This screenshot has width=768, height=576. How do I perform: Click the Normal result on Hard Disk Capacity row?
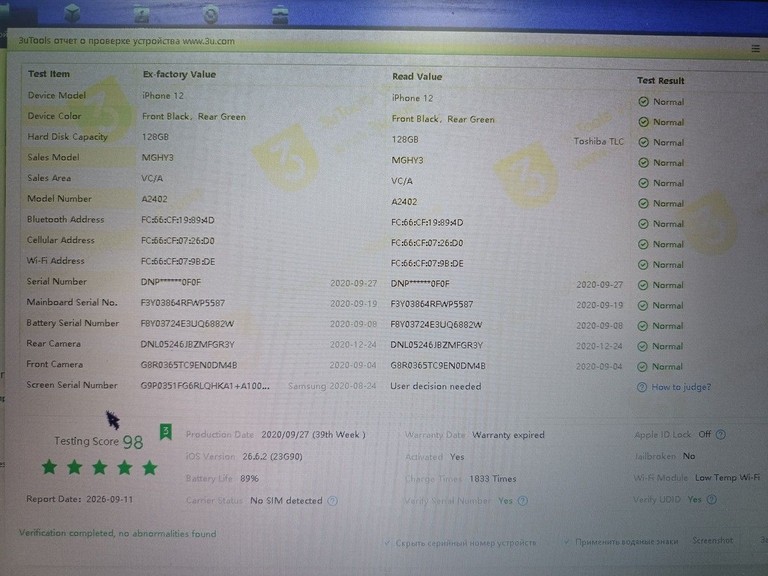point(669,143)
